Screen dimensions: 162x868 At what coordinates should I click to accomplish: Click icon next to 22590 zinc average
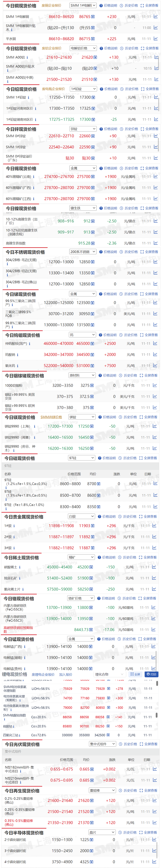pos(93,147)
